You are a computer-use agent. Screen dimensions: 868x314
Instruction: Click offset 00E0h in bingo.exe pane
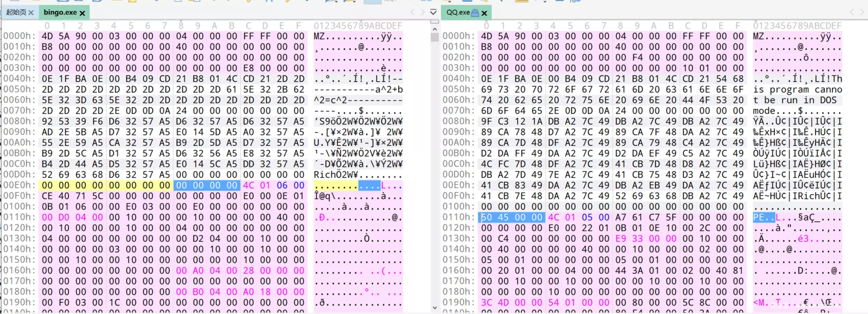pyautogui.click(x=19, y=185)
